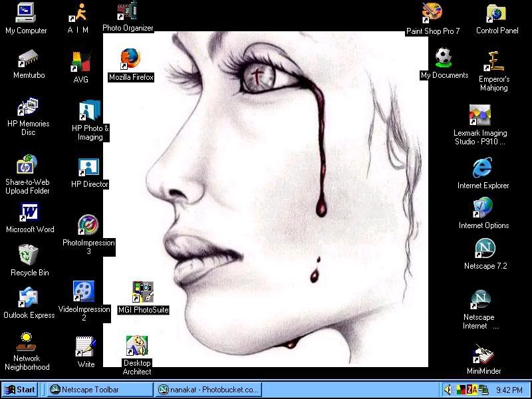The height and width of the screenshot is (399, 532).
Task: Launch the HP Director shortcut
Action: (x=89, y=166)
